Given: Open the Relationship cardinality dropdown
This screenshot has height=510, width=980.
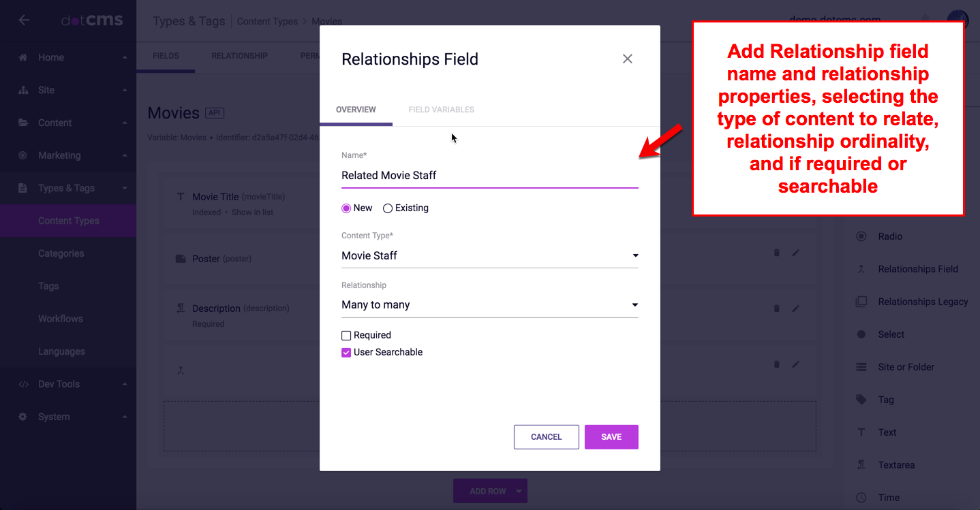Looking at the screenshot, I should [489, 305].
